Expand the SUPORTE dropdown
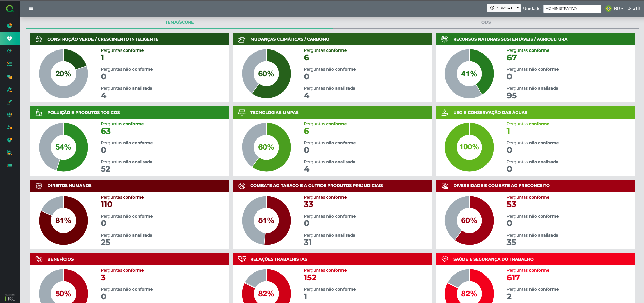Image resolution: width=644 pixels, height=303 pixels. (504, 8)
